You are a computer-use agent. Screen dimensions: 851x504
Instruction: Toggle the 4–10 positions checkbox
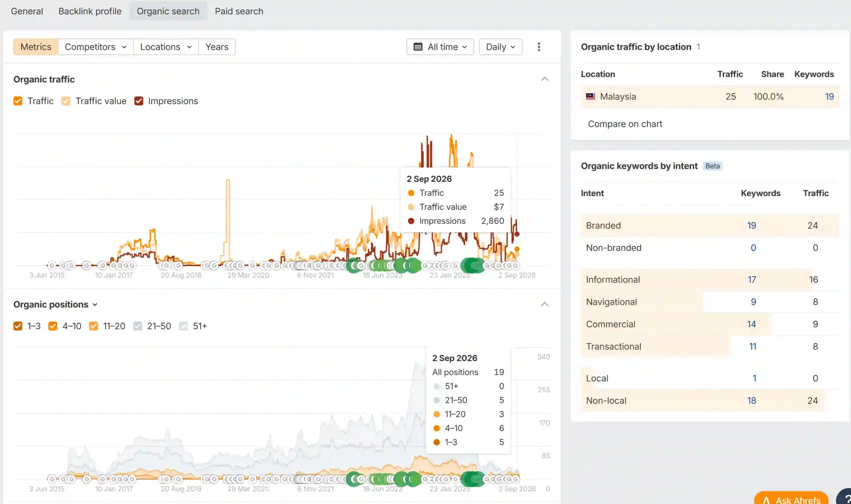pos(53,326)
